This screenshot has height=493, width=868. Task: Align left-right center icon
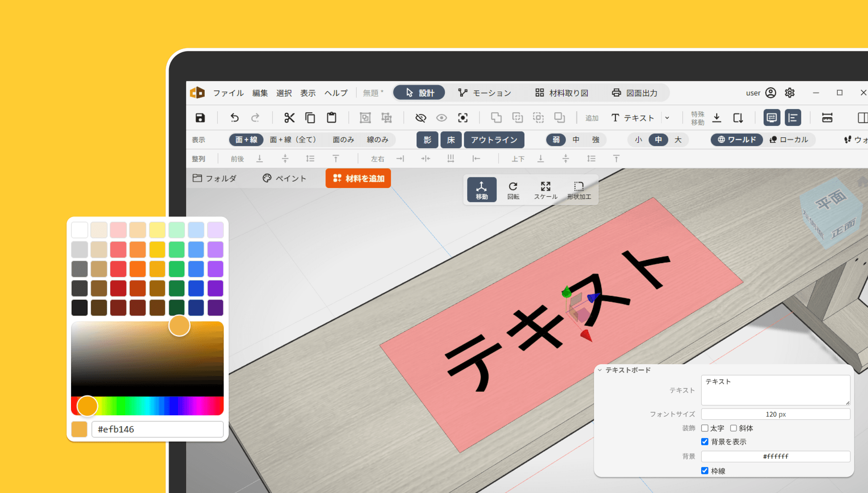pyautogui.click(x=425, y=159)
